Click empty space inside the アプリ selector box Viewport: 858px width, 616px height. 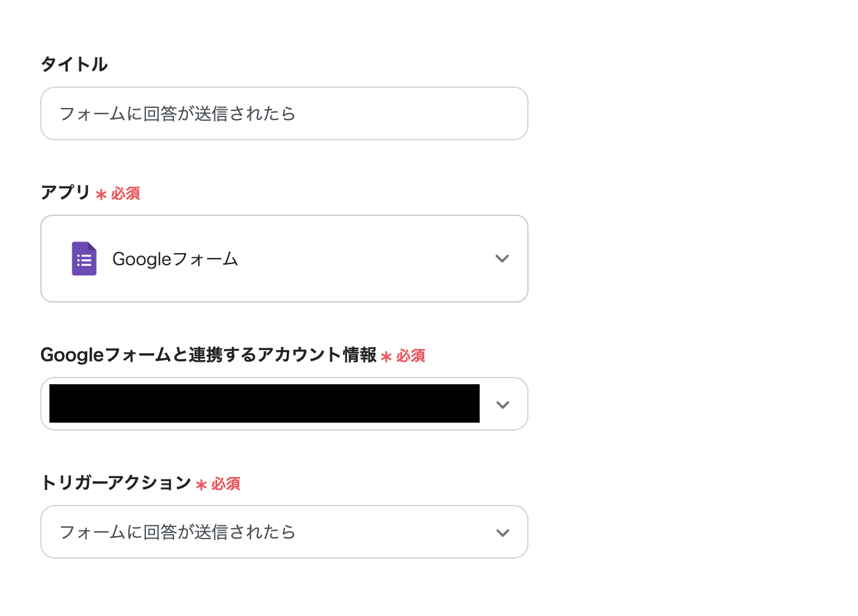pyautogui.click(x=366, y=259)
